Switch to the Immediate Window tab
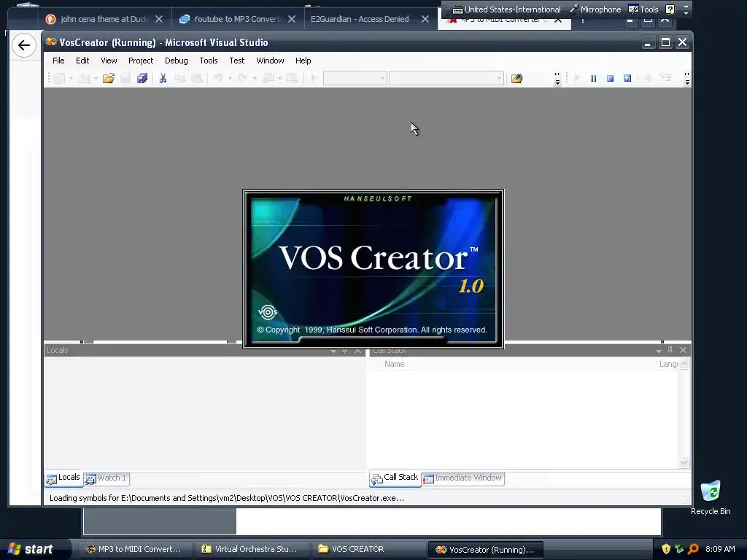This screenshot has width=747, height=560. (x=463, y=478)
